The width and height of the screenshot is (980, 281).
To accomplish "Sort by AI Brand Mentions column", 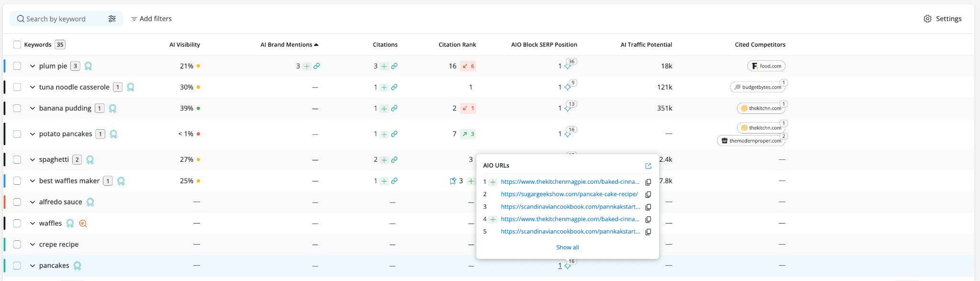I will (x=289, y=45).
